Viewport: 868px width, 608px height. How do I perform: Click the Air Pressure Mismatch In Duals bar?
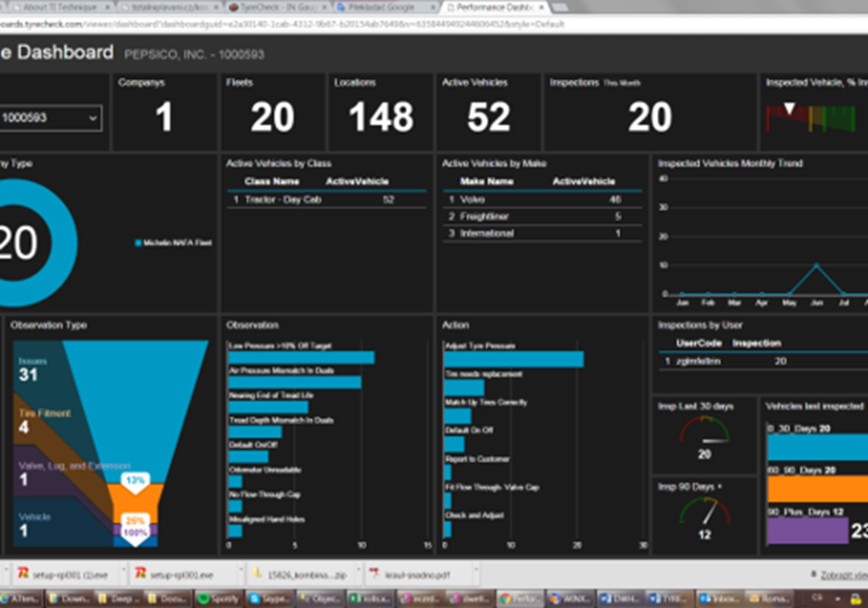point(294,382)
